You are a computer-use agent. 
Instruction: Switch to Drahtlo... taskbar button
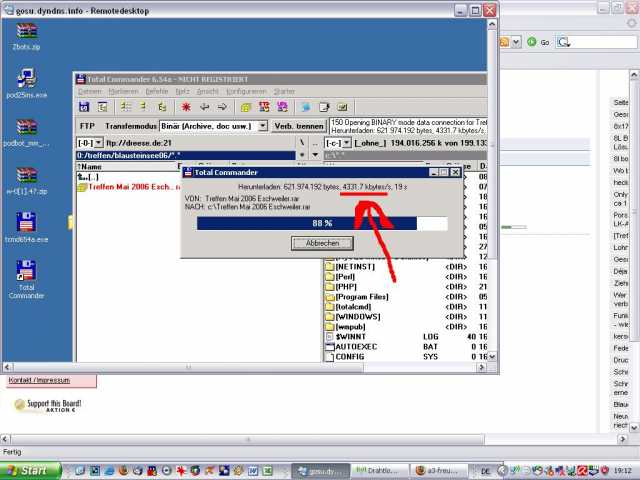(x=380, y=471)
